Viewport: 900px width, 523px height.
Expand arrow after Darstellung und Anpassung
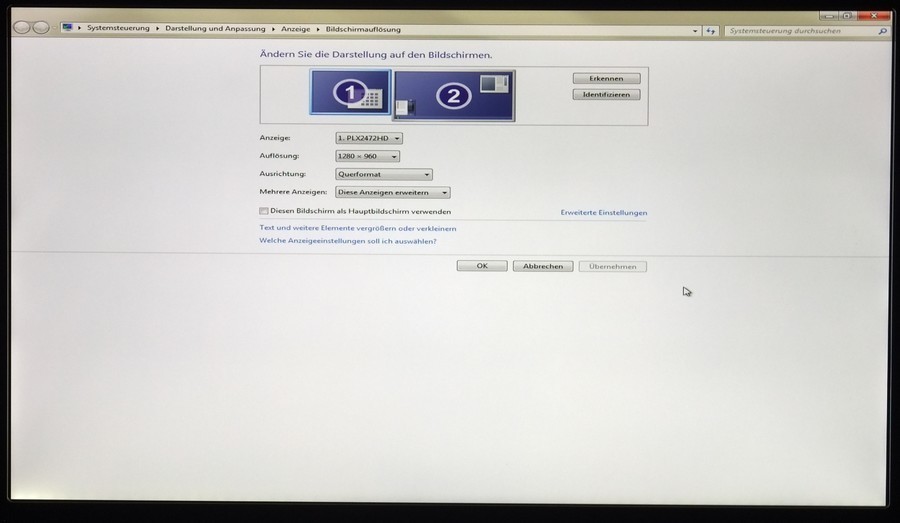(273, 29)
